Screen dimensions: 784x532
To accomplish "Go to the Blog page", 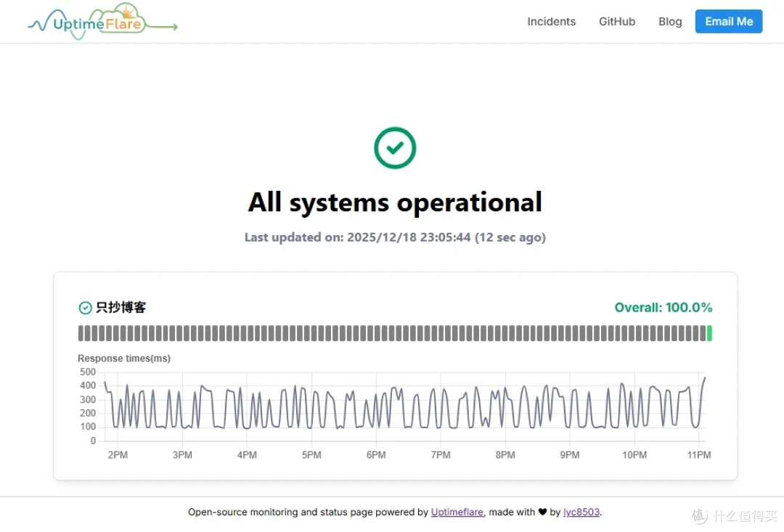I will click(670, 22).
